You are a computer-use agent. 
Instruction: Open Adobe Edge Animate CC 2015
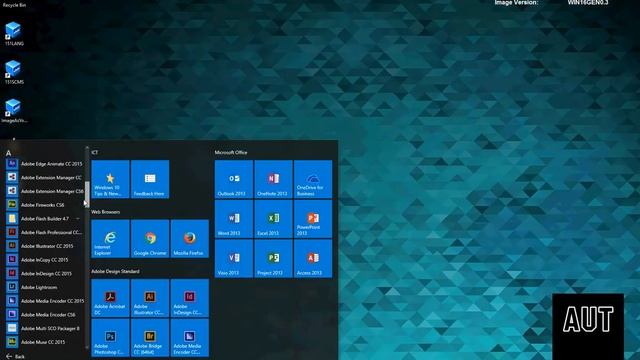(x=44, y=164)
